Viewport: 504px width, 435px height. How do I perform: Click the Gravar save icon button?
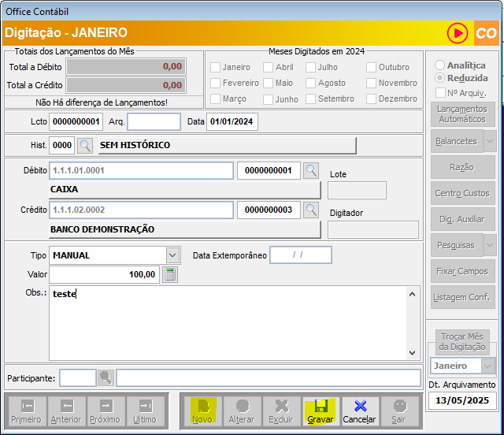click(320, 411)
